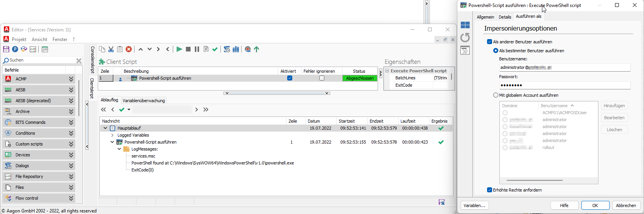
Task: Click the Save floppy disk icon
Action: (x=6, y=49)
